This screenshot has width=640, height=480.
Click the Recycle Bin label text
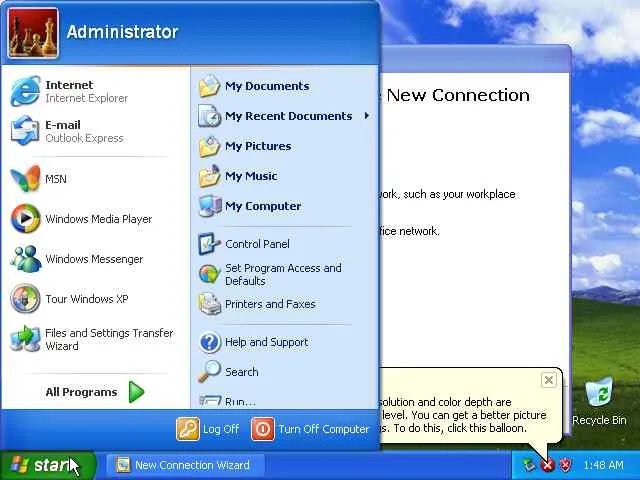click(599, 420)
